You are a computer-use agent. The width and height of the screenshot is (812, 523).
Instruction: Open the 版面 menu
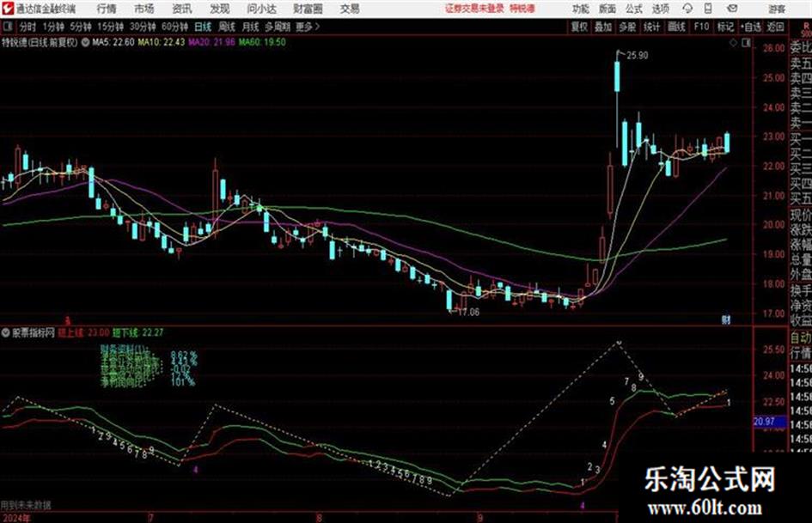(607, 9)
